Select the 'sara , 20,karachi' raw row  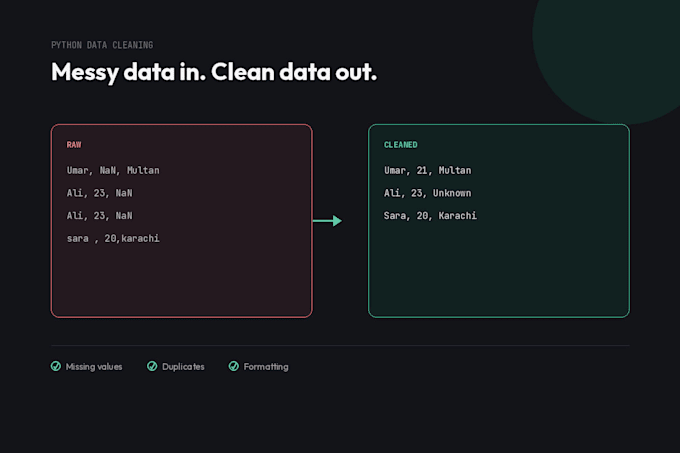click(x=113, y=238)
